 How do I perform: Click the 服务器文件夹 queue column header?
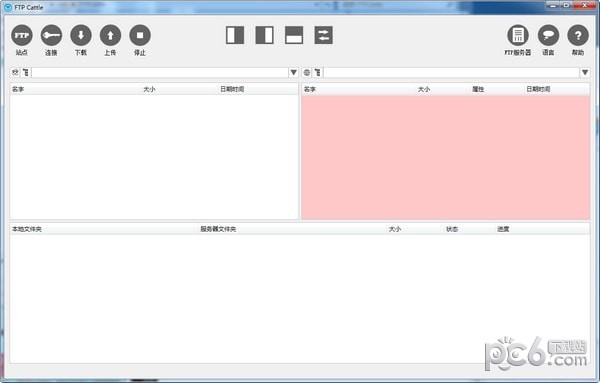(x=218, y=229)
